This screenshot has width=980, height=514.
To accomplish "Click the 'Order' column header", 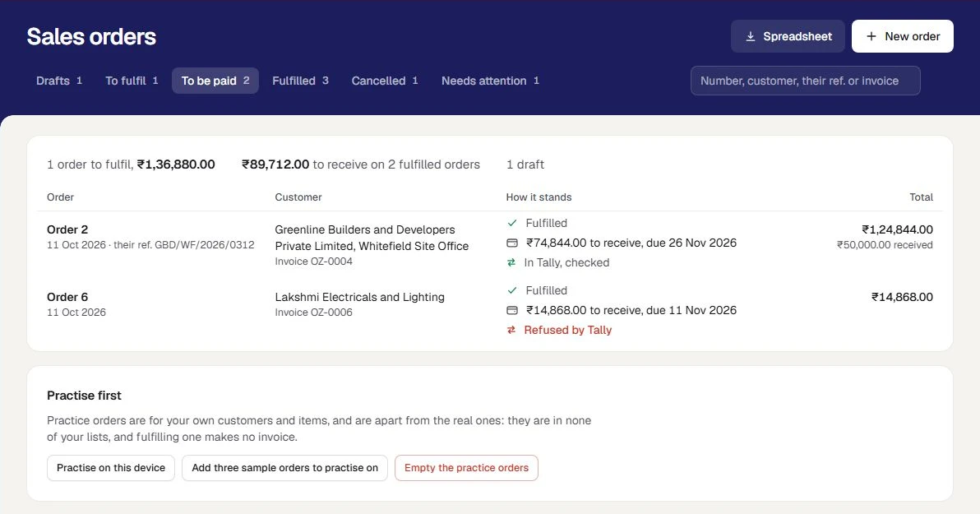I will (60, 197).
